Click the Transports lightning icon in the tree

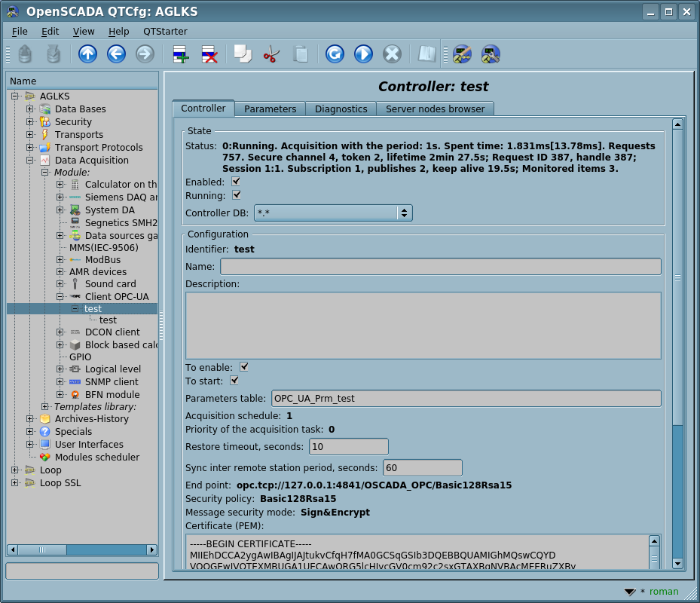point(45,134)
